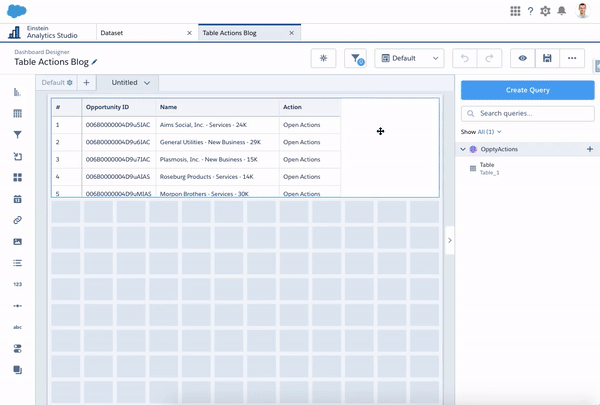
Task: Select Plasmosis, Inc. - New Business - 15K
Action: (209, 159)
